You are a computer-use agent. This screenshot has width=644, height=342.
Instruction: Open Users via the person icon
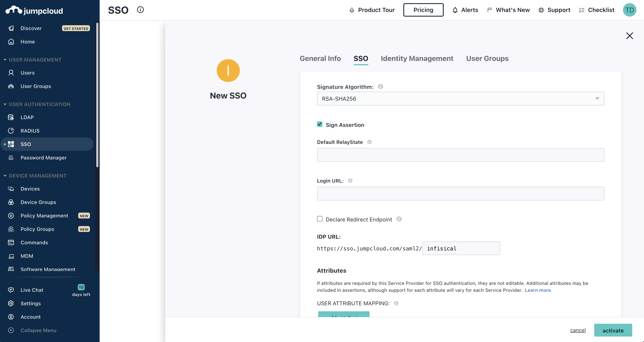pos(11,73)
